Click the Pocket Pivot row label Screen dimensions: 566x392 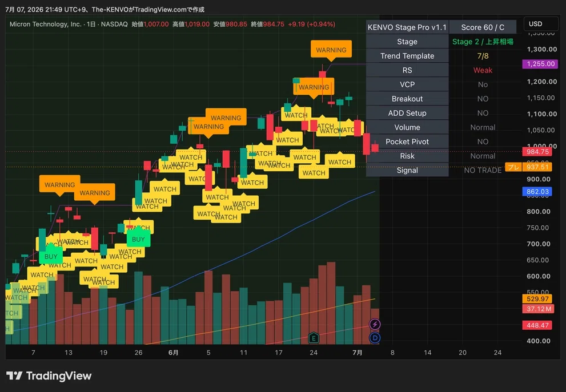click(407, 142)
